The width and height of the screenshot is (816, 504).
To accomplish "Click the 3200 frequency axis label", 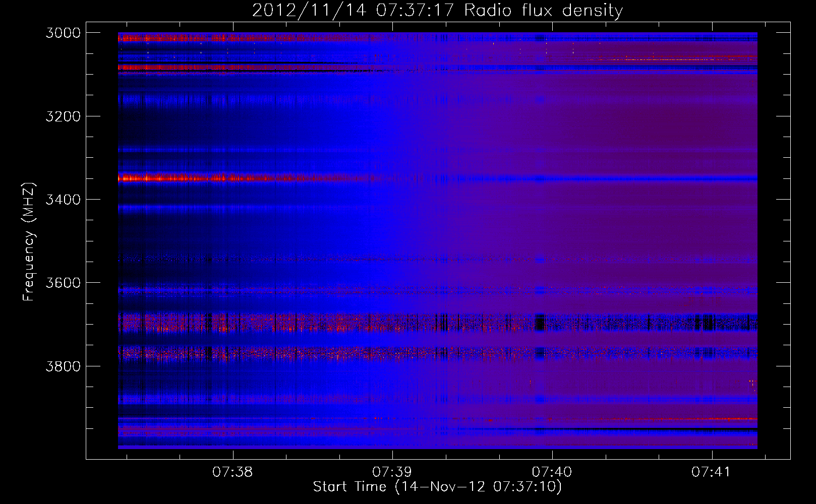I will tap(63, 116).
